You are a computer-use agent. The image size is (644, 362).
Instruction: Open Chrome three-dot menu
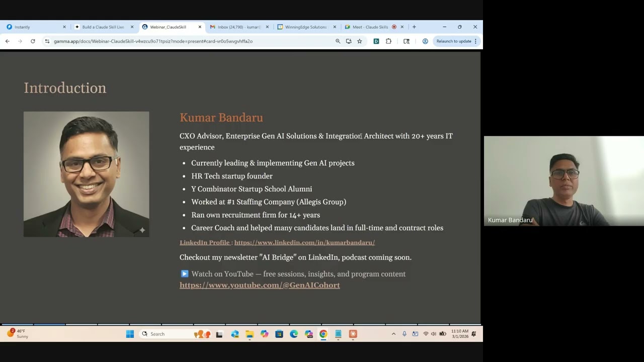click(x=475, y=41)
